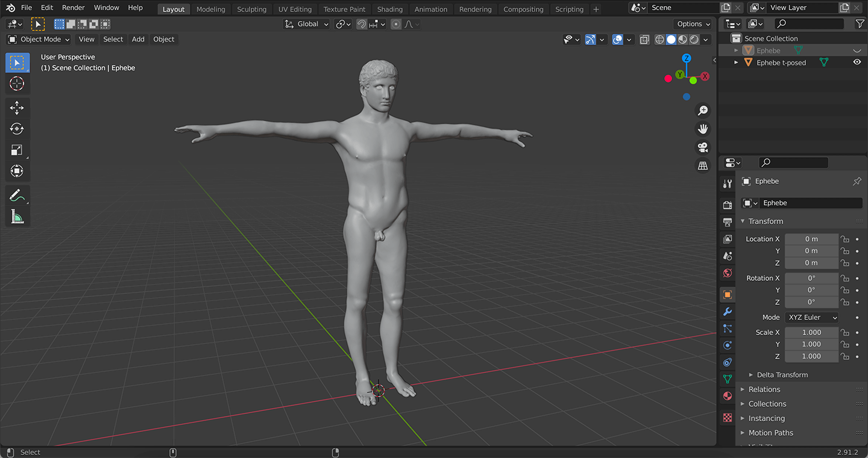Open the Modifier properties wrench tab
Screen dimensions: 868x458
coord(728,312)
